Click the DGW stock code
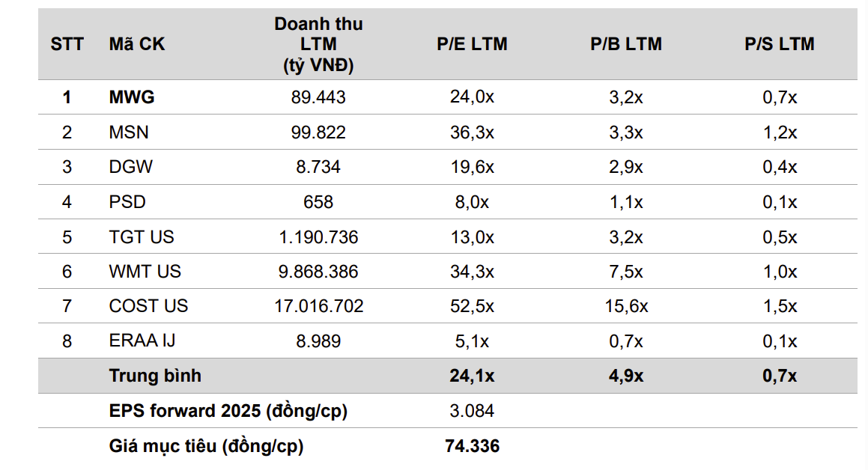This screenshot has height=470, width=868. (130, 167)
